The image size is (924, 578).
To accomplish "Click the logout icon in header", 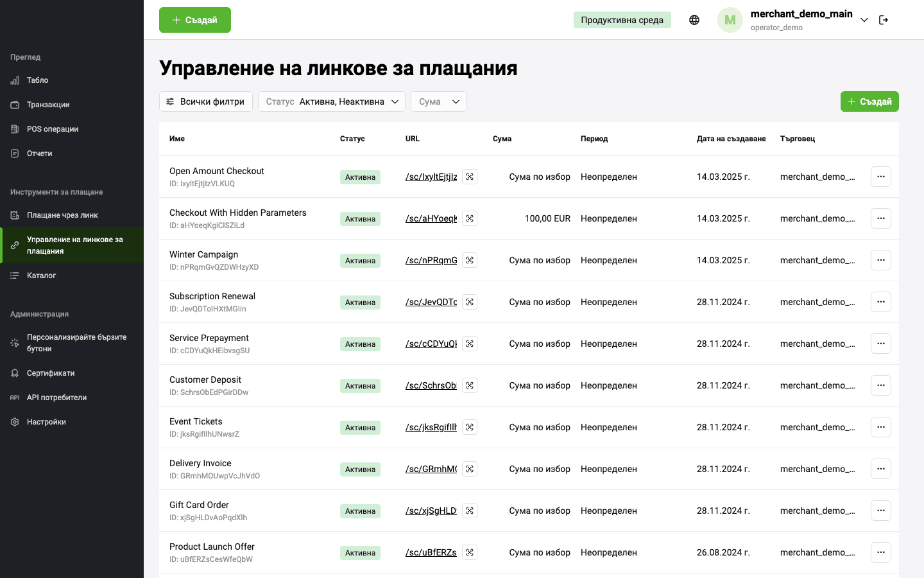I will (x=884, y=20).
